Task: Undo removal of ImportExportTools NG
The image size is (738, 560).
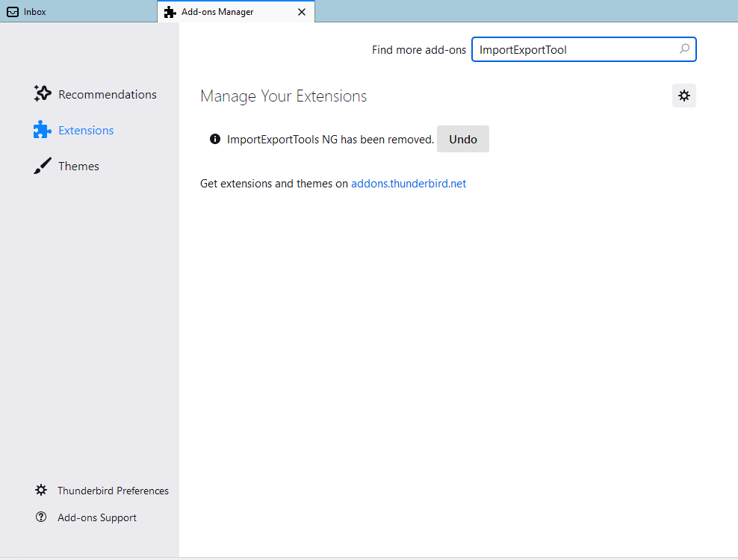Action: [x=462, y=139]
